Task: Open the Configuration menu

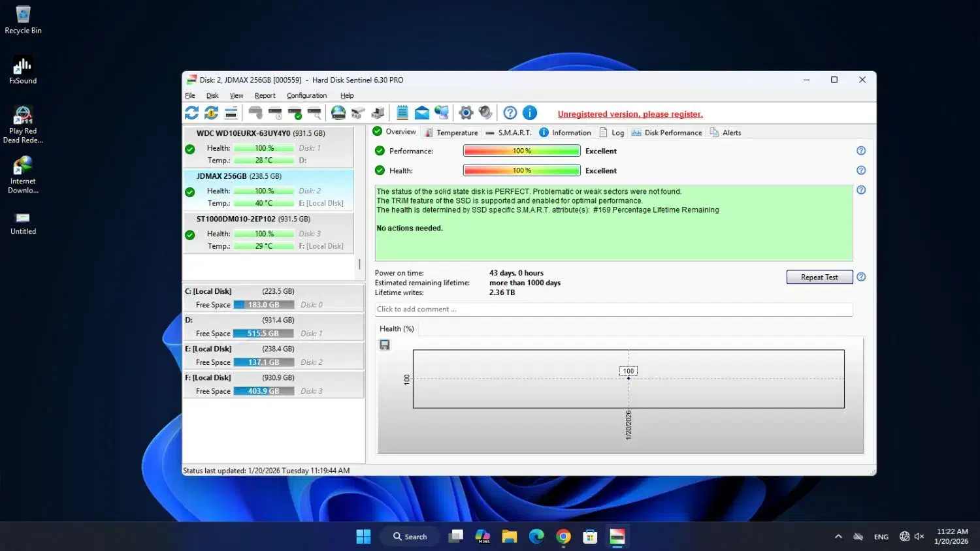Action: (x=306, y=96)
